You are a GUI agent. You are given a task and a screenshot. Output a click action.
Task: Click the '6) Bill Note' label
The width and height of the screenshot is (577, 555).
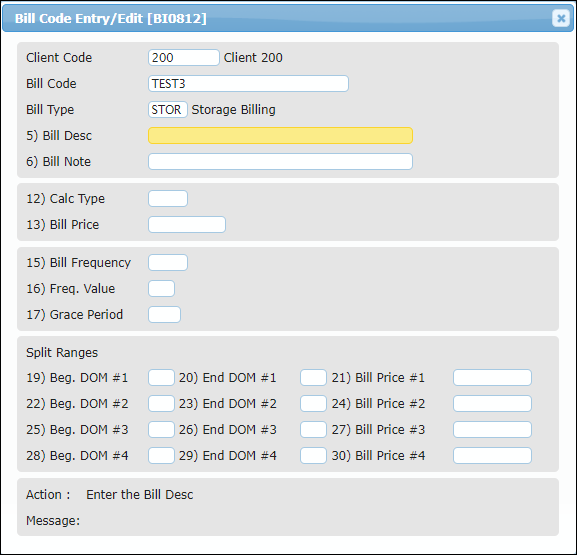click(58, 162)
